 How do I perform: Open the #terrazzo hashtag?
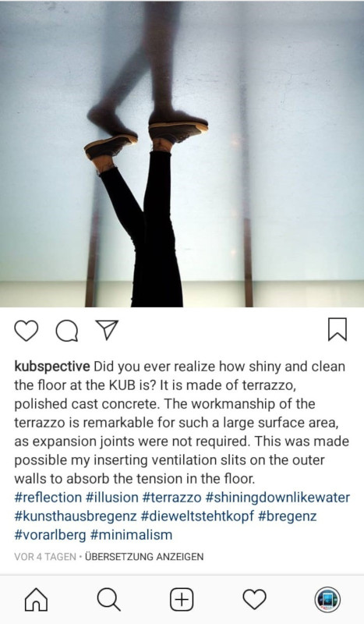[x=171, y=498]
